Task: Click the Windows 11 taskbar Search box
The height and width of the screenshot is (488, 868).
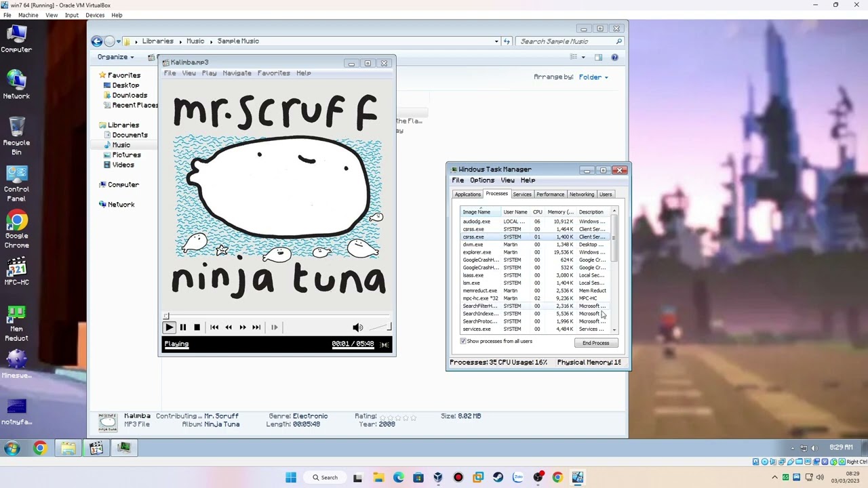Action: (325, 477)
